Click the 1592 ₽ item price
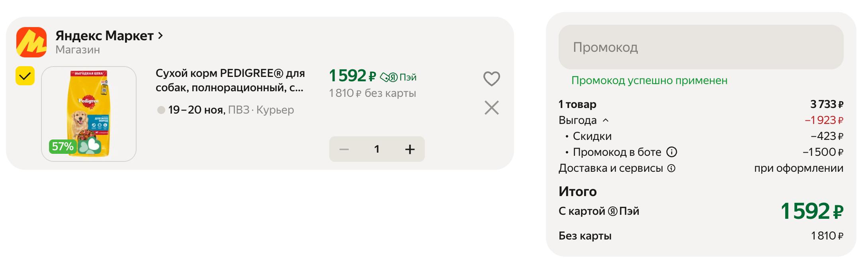The image size is (868, 271). pos(352,76)
